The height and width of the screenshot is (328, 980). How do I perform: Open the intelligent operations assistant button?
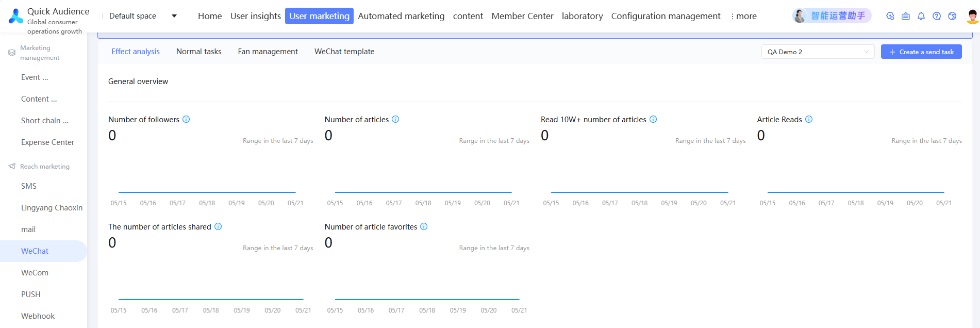832,16
